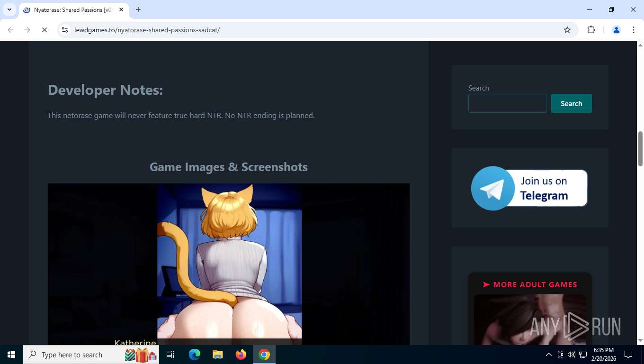The height and width of the screenshot is (364, 644).
Task: Select the Chrome taskbar icon
Action: [264, 355]
